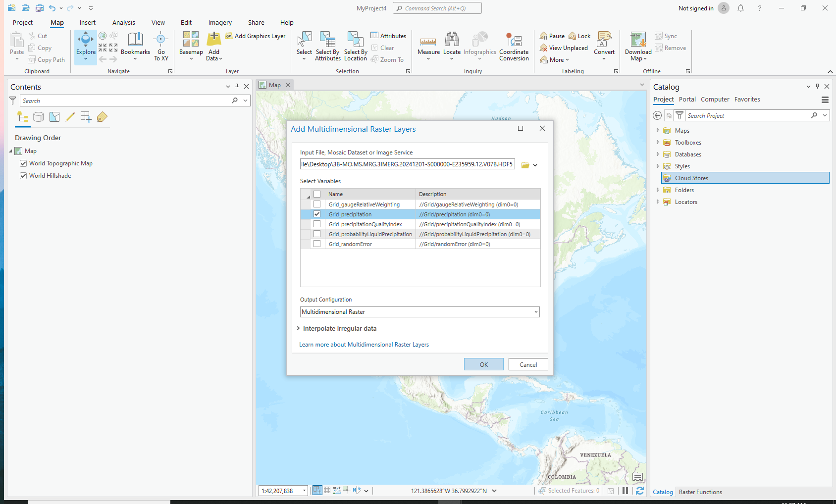Click Select By Attributes icon
The height and width of the screenshot is (504, 836).
(x=327, y=40)
